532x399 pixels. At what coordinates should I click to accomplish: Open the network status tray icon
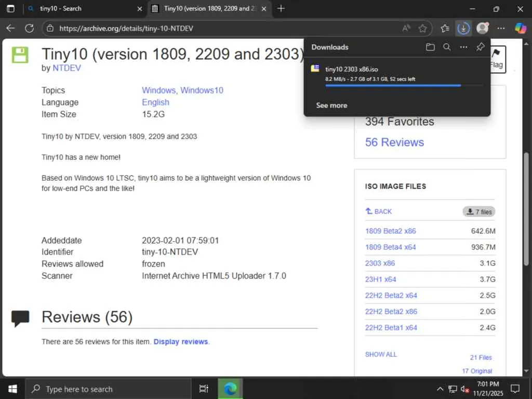click(x=453, y=389)
